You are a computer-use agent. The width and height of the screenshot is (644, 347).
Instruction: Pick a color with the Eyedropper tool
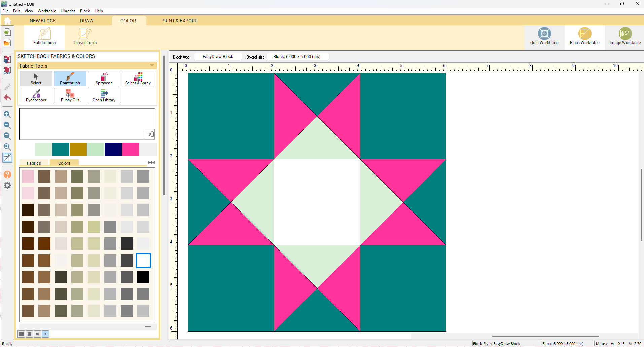36,95
